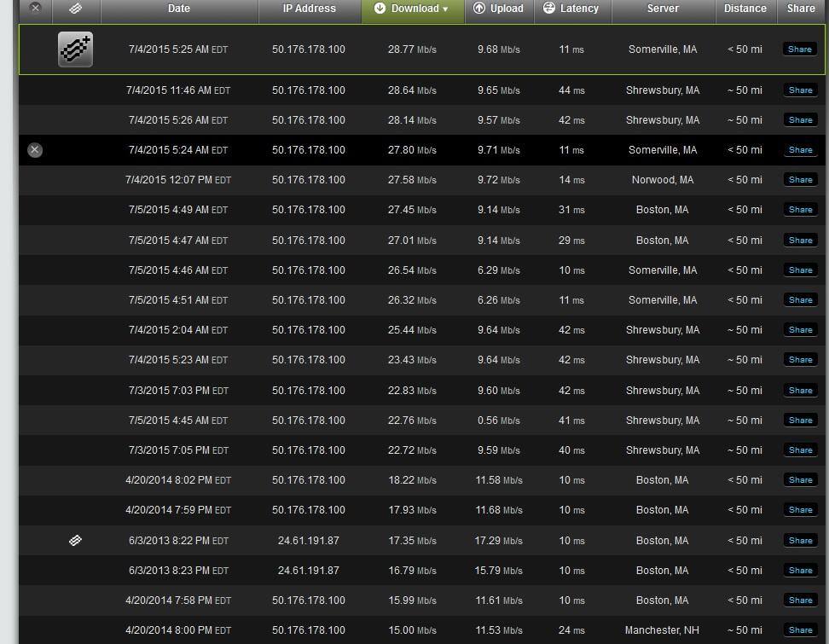
Task: Share the Manchester, NH test result
Action: pyautogui.click(x=800, y=630)
